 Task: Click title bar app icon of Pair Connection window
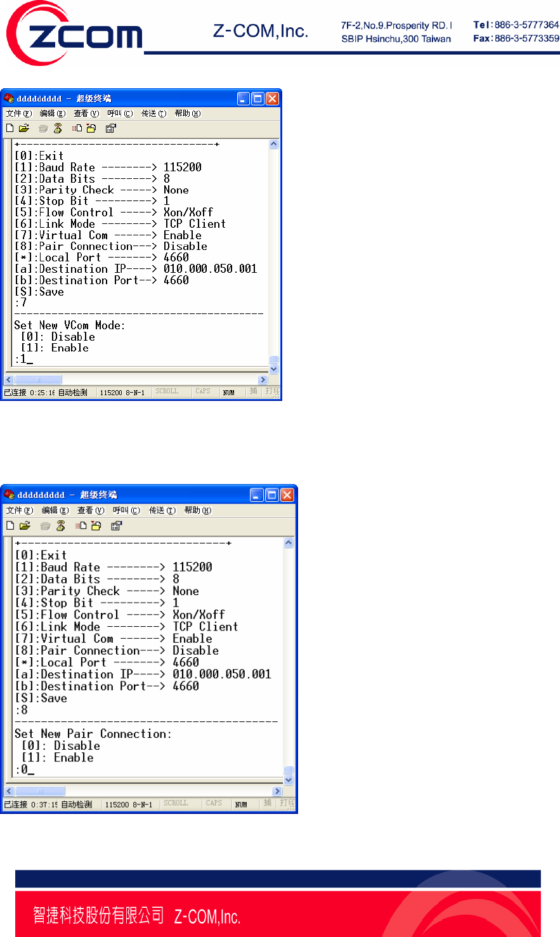(9, 494)
